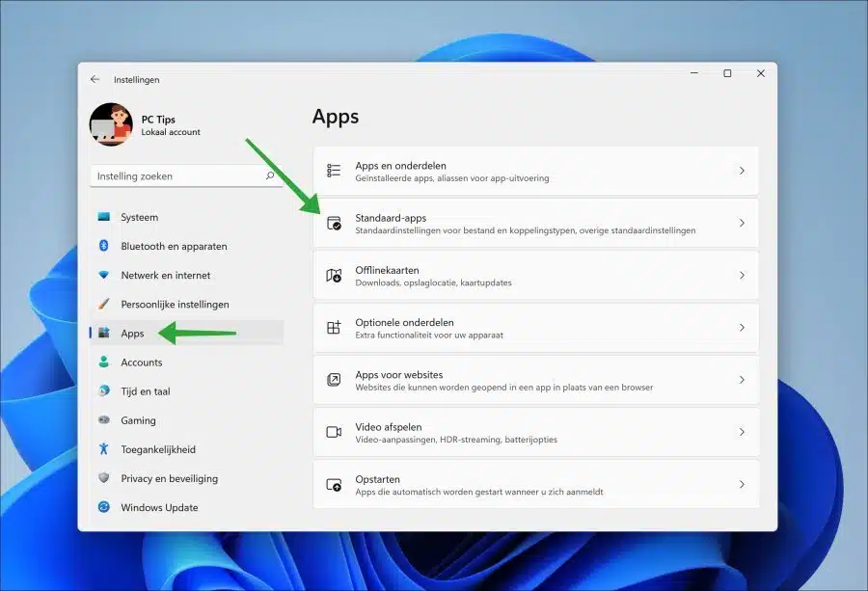Open Optionele onderdelen title
This screenshot has width=868, height=591.
(405, 322)
